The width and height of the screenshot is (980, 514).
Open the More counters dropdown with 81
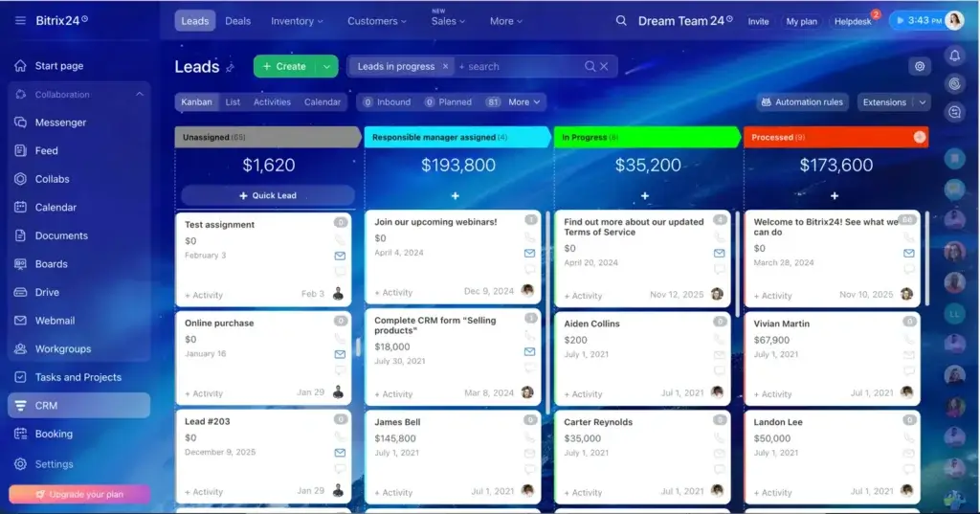pos(513,101)
